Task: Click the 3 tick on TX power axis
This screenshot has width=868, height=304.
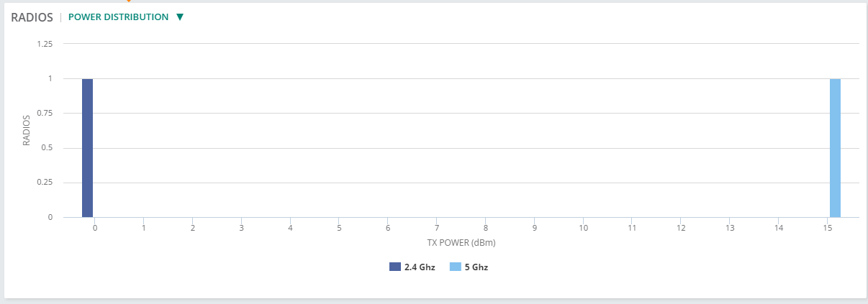Action: 241,228
